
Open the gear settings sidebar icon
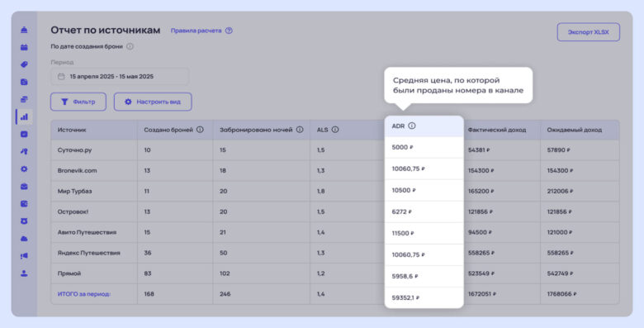24,169
